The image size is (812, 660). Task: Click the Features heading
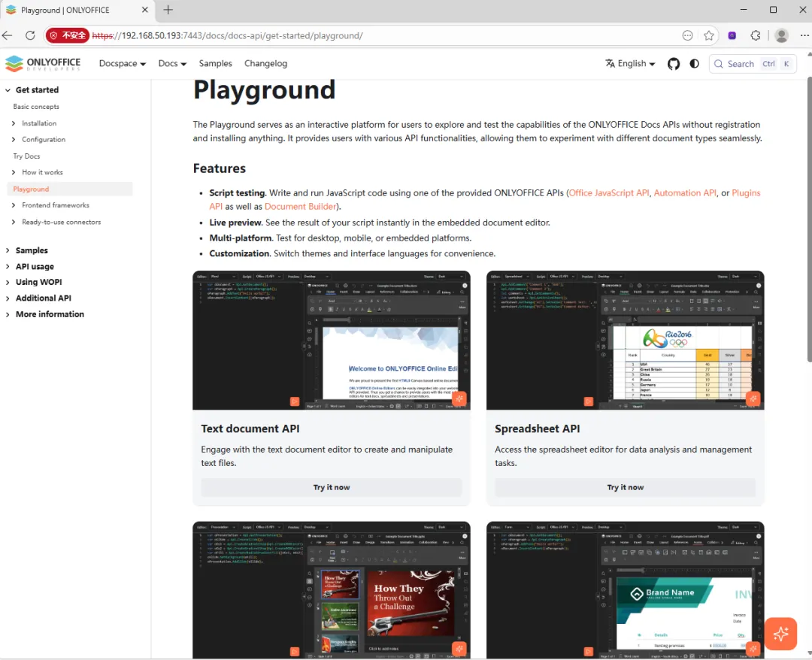click(x=220, y=168)
